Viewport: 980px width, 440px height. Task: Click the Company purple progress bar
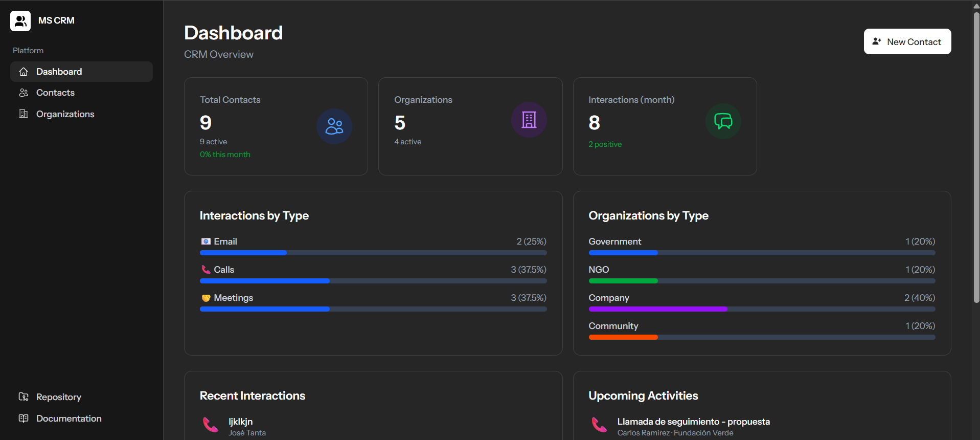click(657, 309)
